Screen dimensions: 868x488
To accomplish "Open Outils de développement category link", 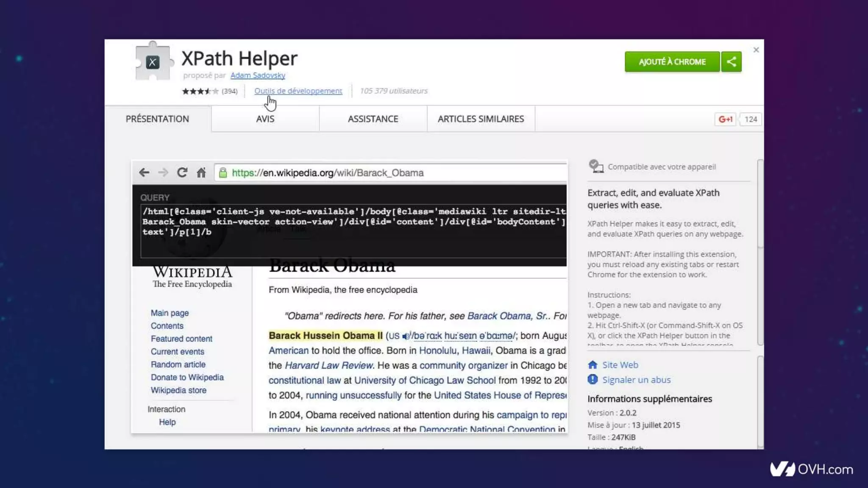I will 298,91.
